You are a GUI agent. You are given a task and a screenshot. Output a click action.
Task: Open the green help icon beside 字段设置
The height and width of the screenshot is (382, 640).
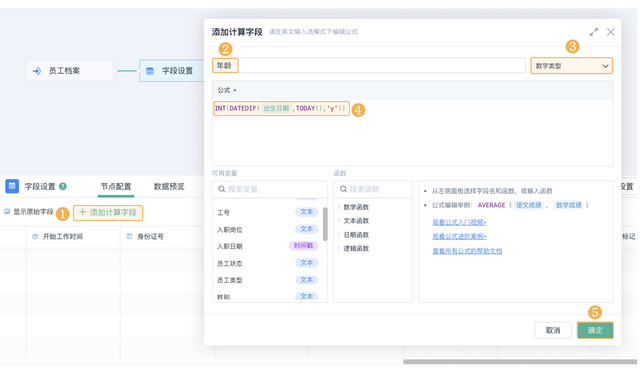point(62,187)
